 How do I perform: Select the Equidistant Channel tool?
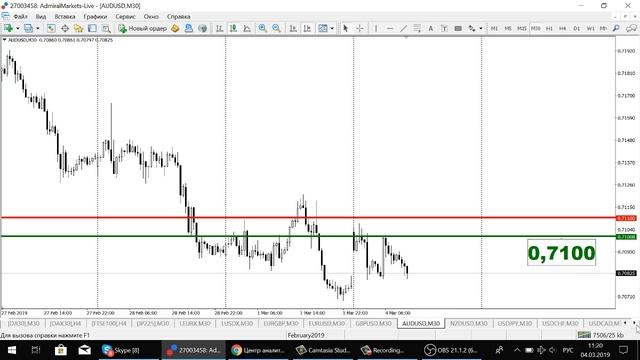pos(417,28)
